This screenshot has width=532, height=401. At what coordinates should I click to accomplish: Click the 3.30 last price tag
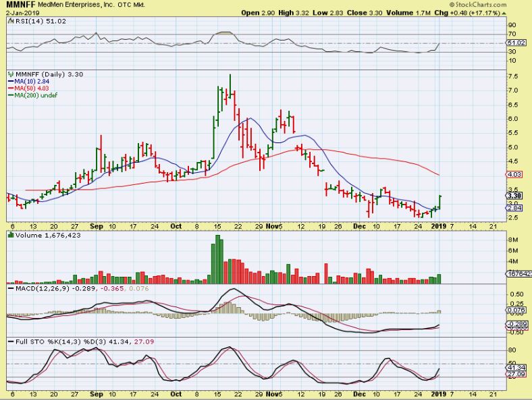[x=515, y=196]
